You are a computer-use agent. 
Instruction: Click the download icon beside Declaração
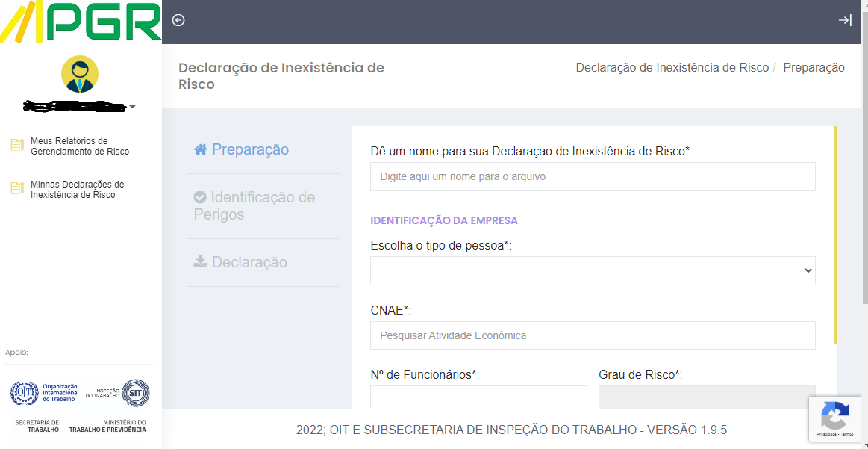click(x=199, y=261)
